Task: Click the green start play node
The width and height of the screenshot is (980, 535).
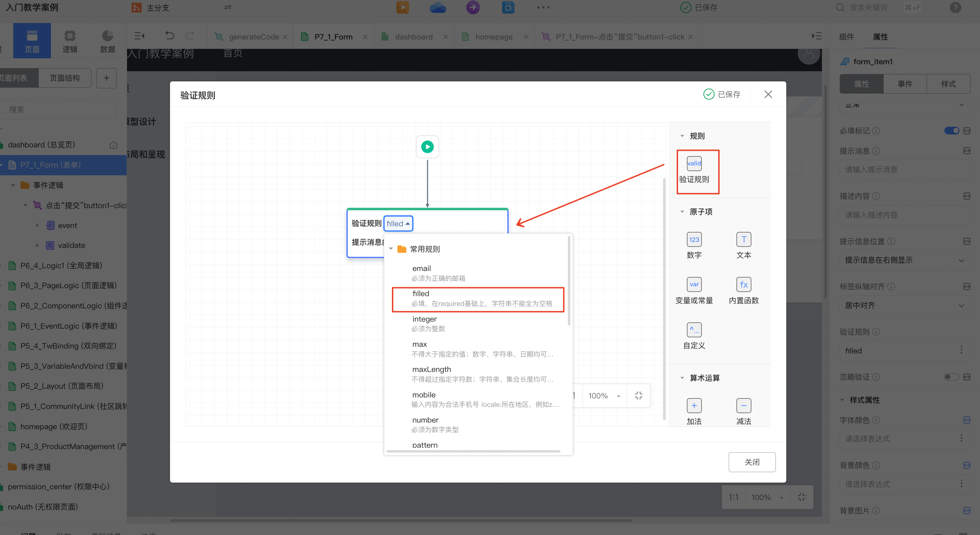Action: pyautogui.click(x=427, y=147)
